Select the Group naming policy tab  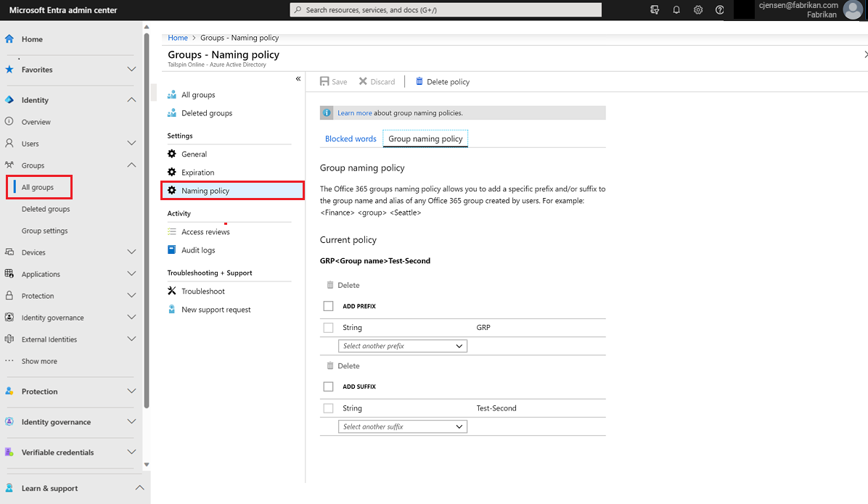pos(425,138)
